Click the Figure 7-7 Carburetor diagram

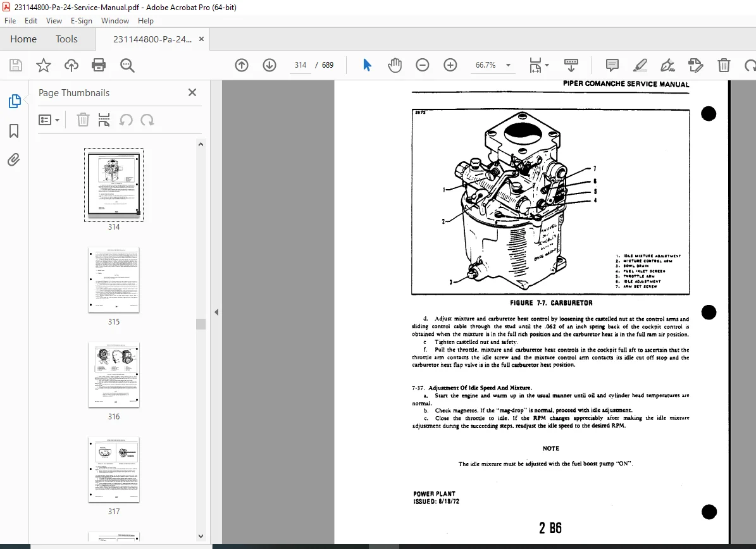550,202
